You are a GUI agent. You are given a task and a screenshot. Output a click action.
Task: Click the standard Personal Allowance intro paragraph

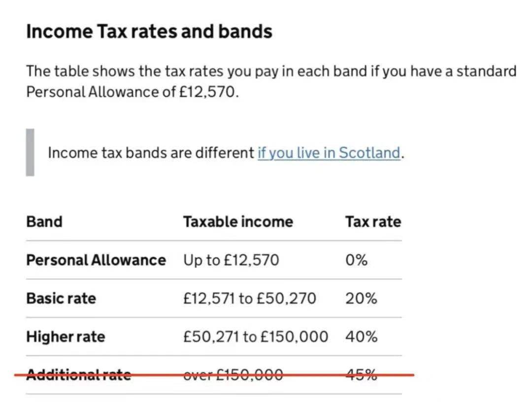click(271, 81)
